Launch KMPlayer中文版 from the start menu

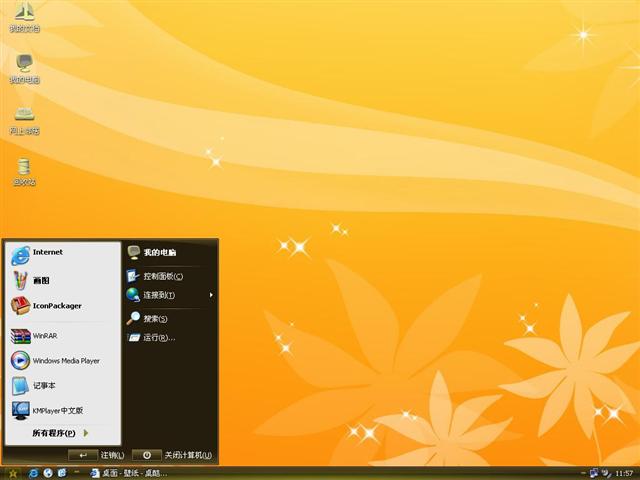[63, 411]
